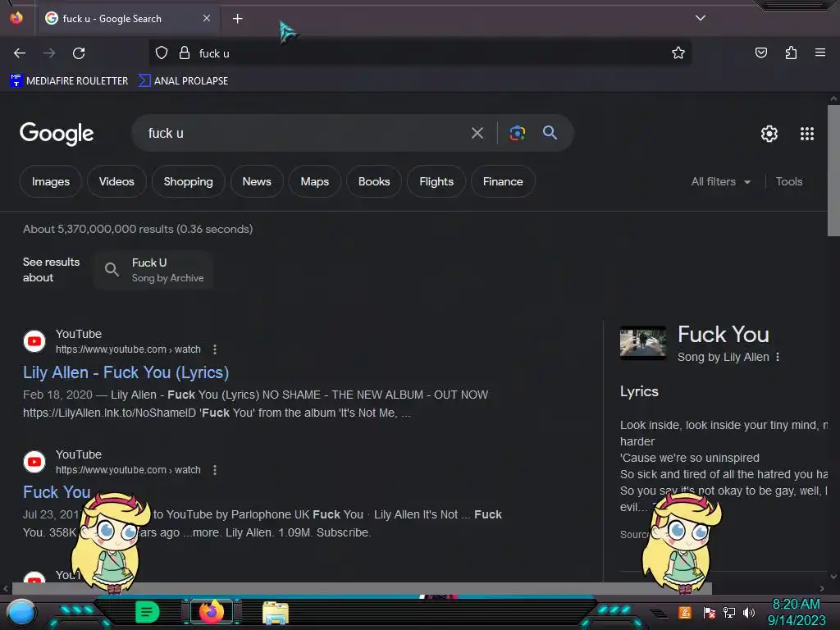The image size is (840, 630).
Task: Open the first result's youtube.com watch URL
Action: pyautogui.click(x=128, y=349)
